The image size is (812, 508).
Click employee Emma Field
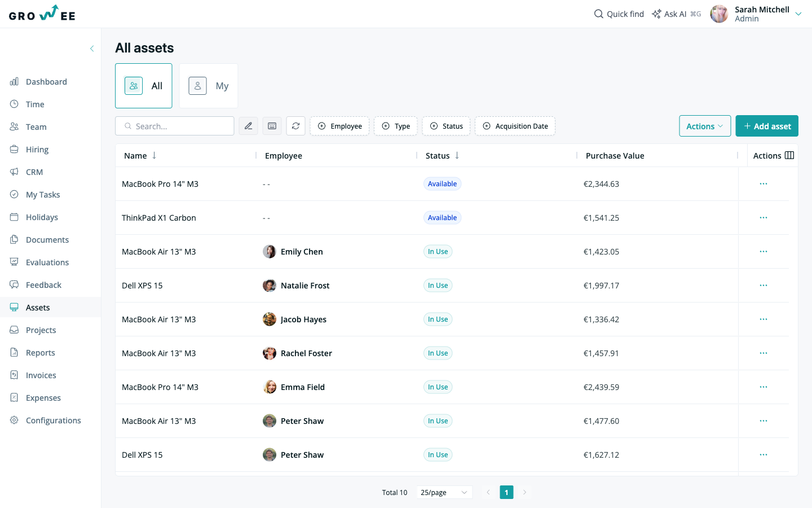294,387
